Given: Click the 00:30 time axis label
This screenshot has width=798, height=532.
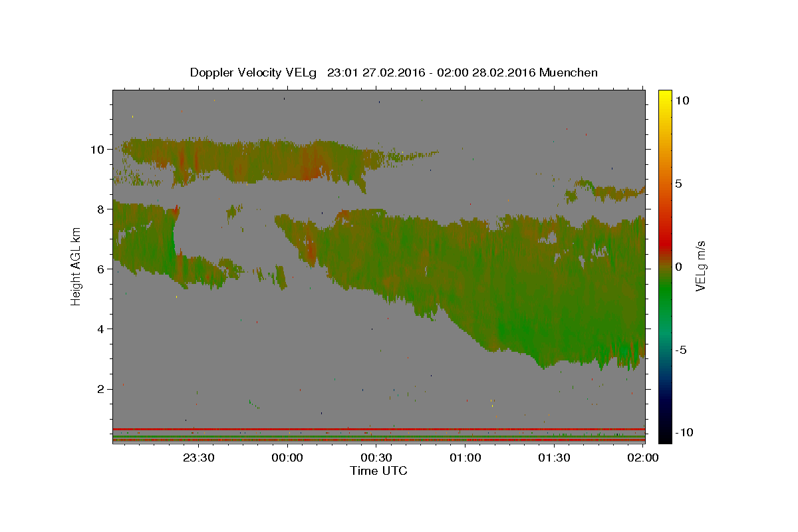Looking at the screenshot, I should [x=377, y=458].
